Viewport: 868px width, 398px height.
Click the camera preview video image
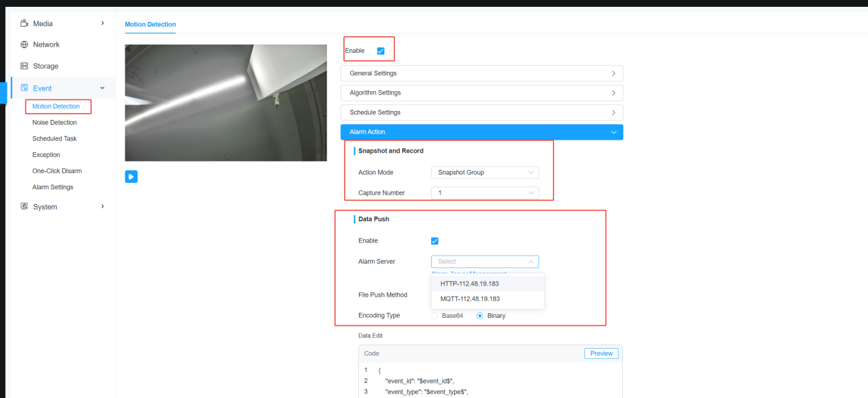click(226, 103)
